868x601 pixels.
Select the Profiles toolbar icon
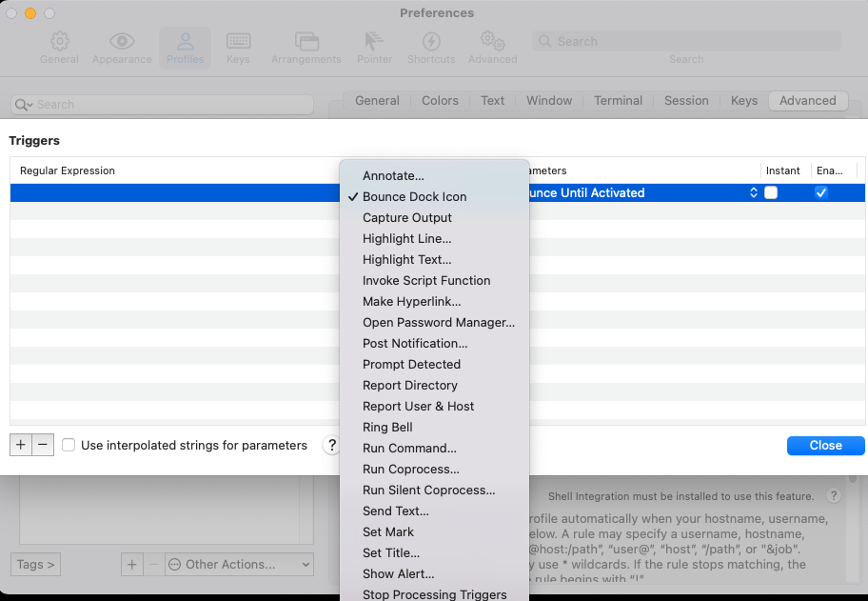[x=185, y=41]
